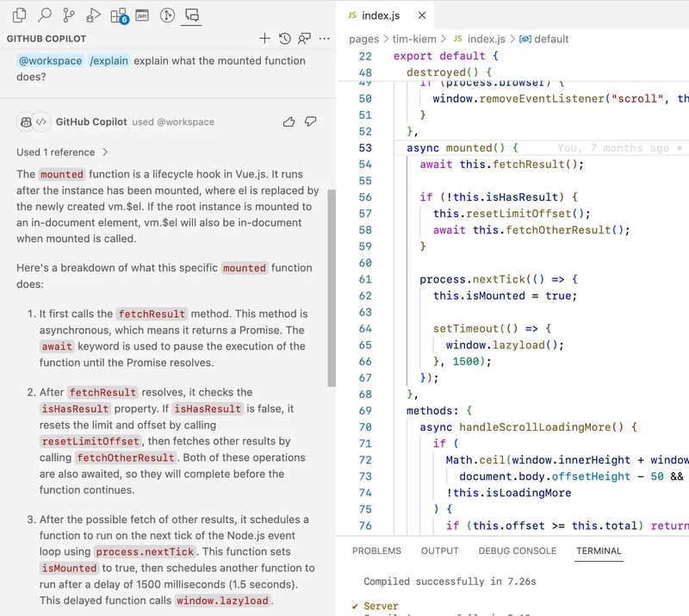
Task: Click the GITHUB COPILOT panel title
Action: pos(47,39)
